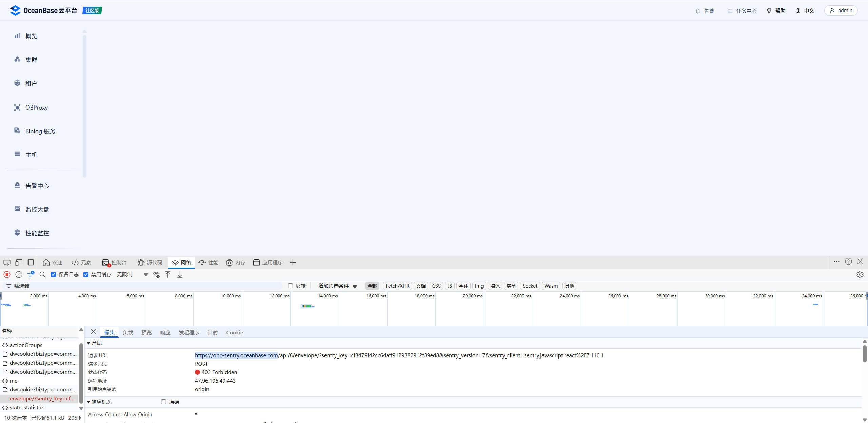This screenshot has height=423, width=868.
Task: Open the 响应 response tab
Action: [165, 333]
